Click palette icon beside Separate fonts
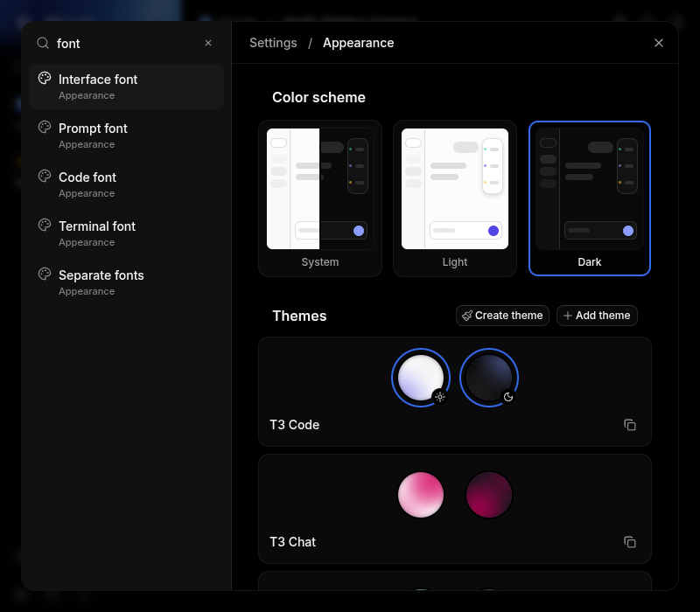Viewport: 700px width, 612px height. [45, 274]
